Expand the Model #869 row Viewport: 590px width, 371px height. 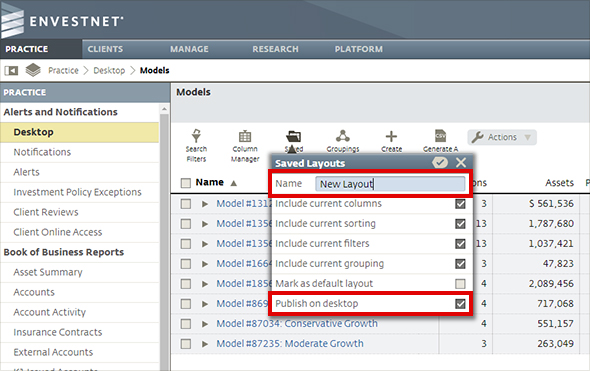205,304
